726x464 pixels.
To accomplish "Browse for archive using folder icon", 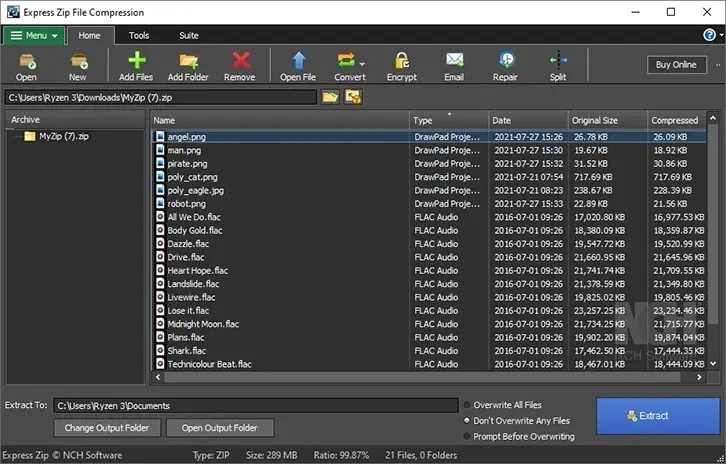I will tap(330, 97).
